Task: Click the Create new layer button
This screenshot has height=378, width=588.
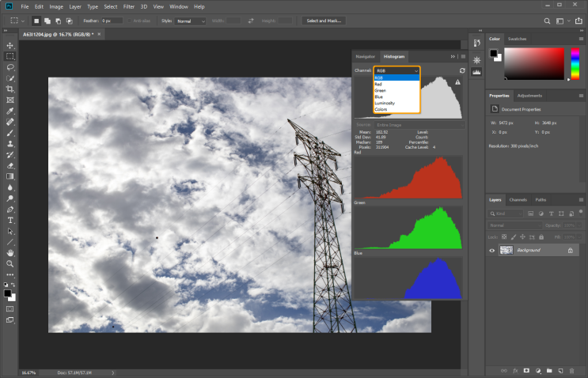Action: 560,371
